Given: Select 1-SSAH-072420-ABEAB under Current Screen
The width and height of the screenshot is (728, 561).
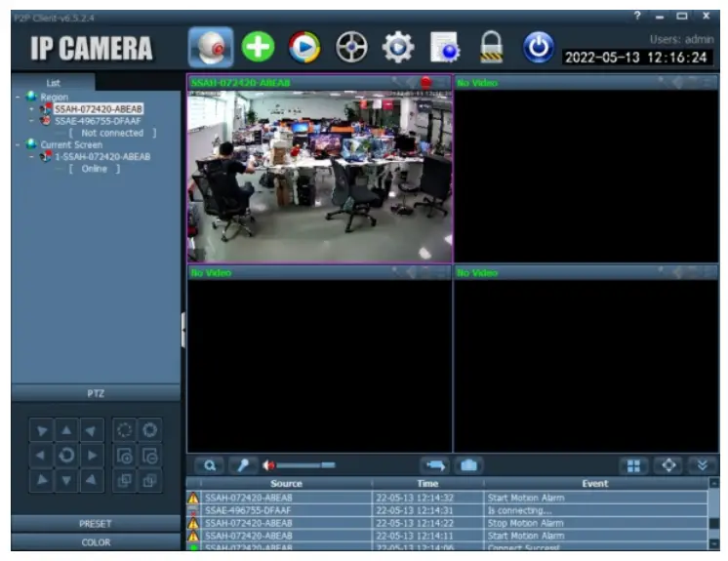Looking at the screenshot, I should pyautogui.click(x=102, y=157).
